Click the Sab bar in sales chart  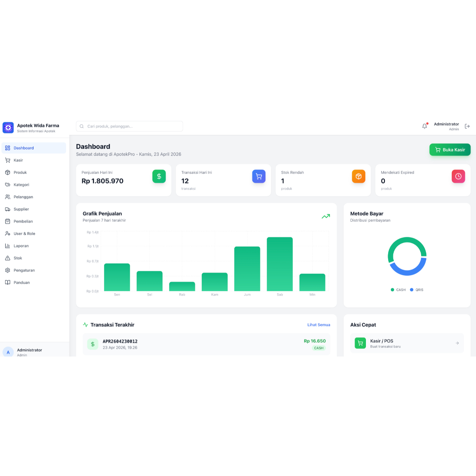[x=280, y=264]
